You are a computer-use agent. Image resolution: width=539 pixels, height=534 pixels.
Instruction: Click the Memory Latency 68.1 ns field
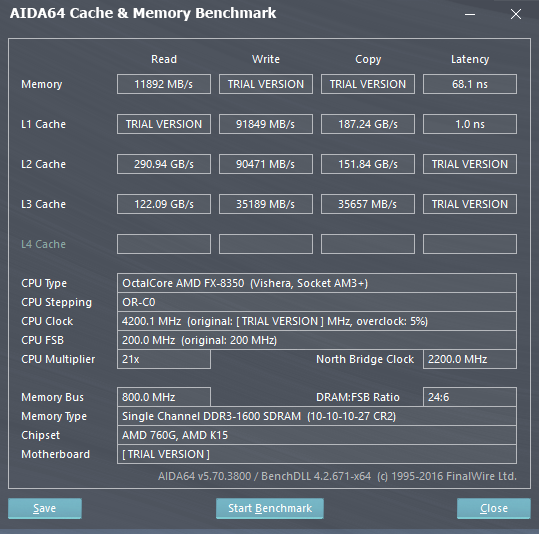point(470,84)
